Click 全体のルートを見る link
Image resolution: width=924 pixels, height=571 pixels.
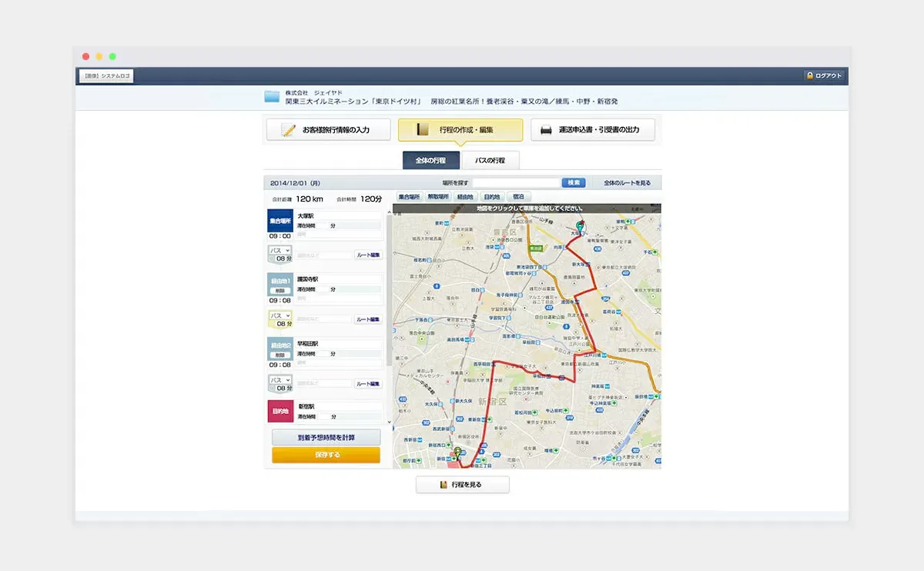(x=627, y=183)
